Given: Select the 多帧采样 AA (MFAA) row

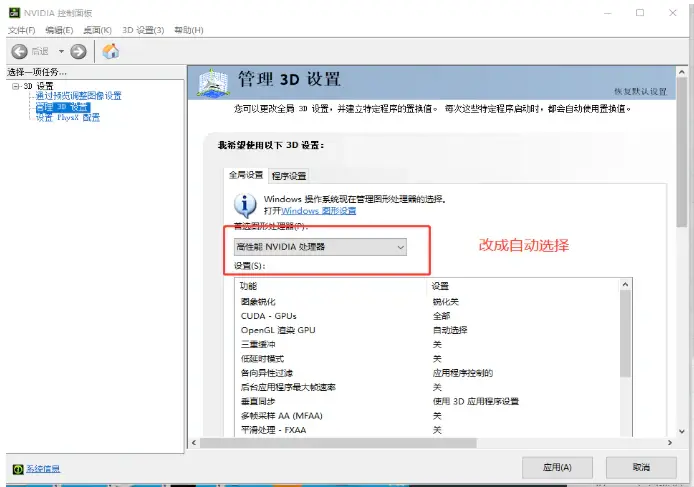Looking at the screenshot, I should click(x=428, y=416).
